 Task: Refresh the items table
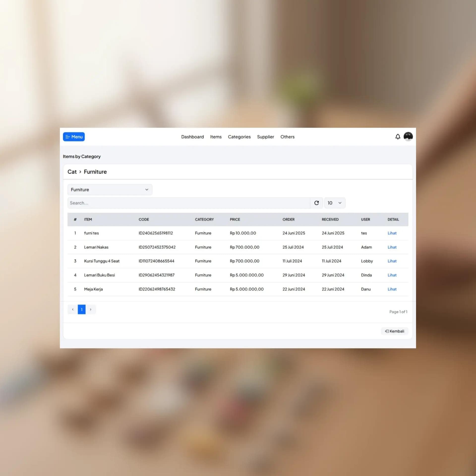pos(317,203)
